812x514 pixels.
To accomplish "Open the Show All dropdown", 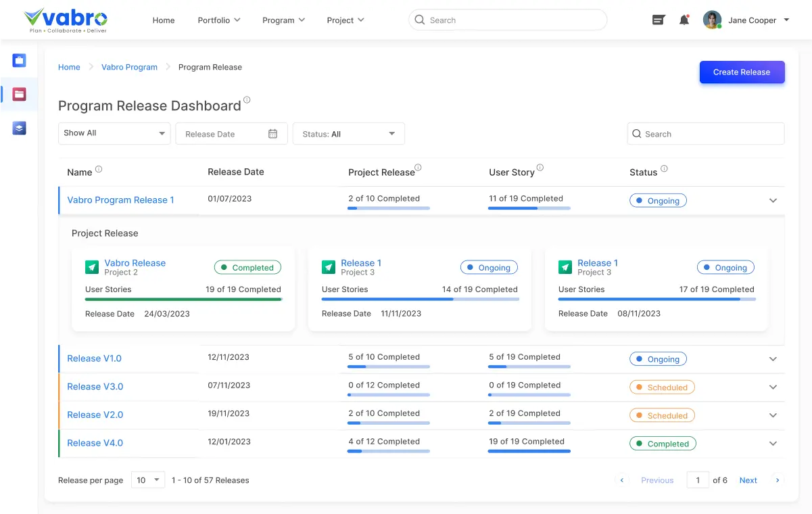I will point(114,133).
